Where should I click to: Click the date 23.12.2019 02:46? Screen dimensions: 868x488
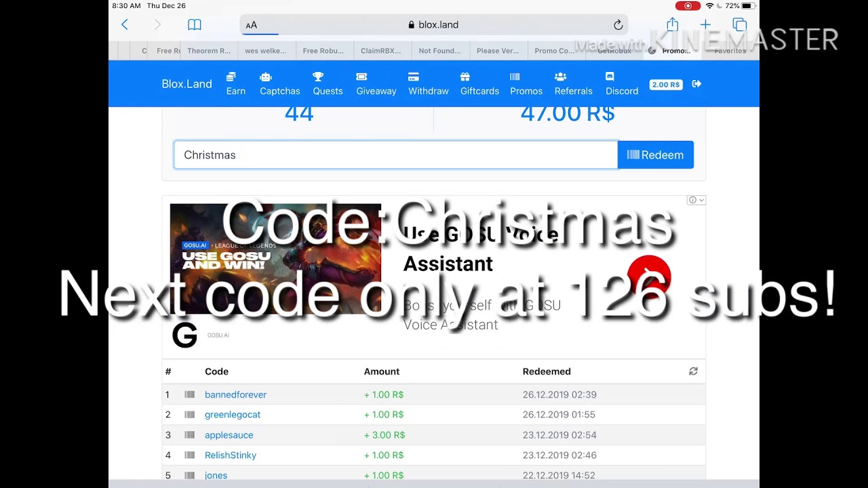pyautogui.click(x=559, y=455)
